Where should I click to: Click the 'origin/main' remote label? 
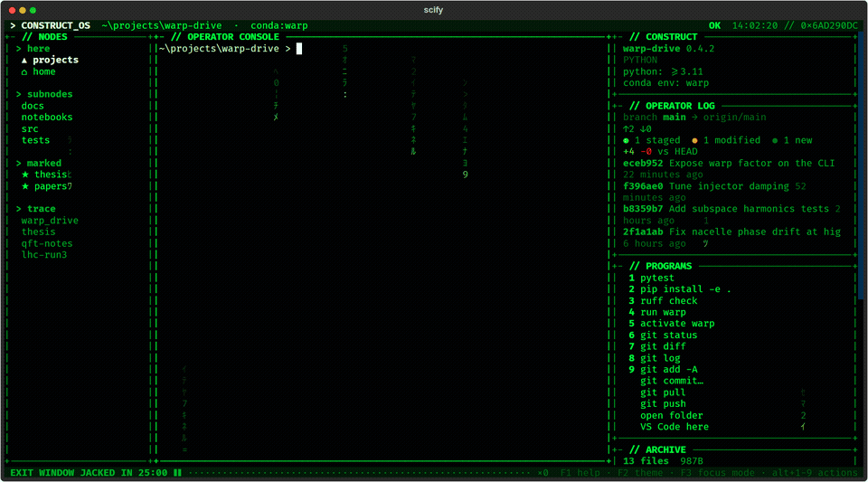point(734,118)
